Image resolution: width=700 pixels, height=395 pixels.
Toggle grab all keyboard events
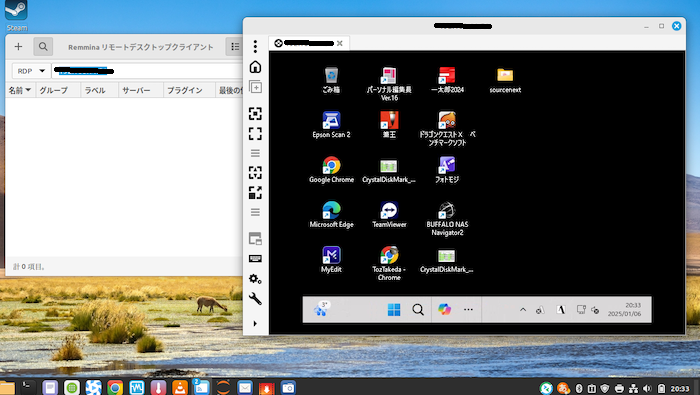(255, 258)
